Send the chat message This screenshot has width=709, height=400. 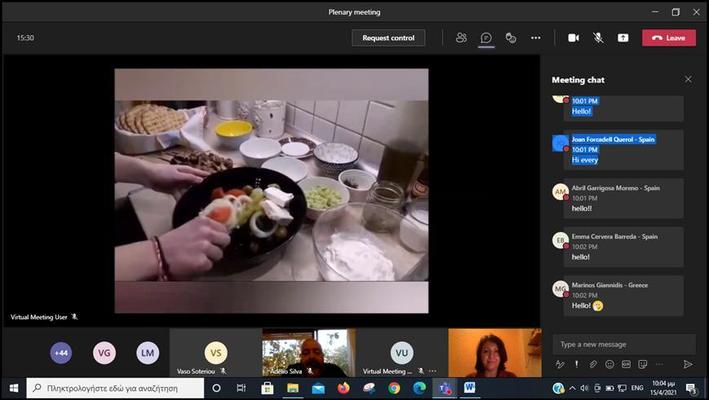tap(688, 364)
